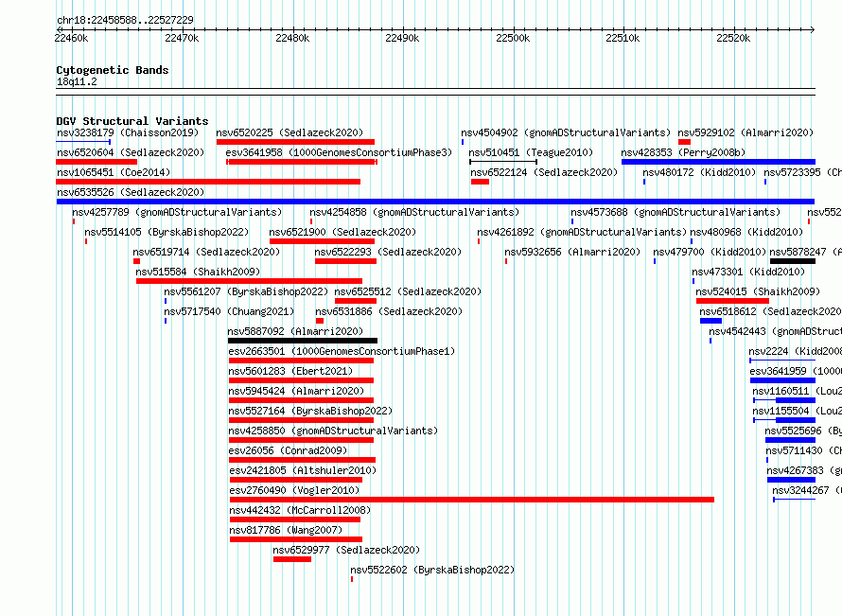Click nsv5601283 (Ebert2021) red bar
The width and height of the screenshot is (842, 616).
[301, 380]
